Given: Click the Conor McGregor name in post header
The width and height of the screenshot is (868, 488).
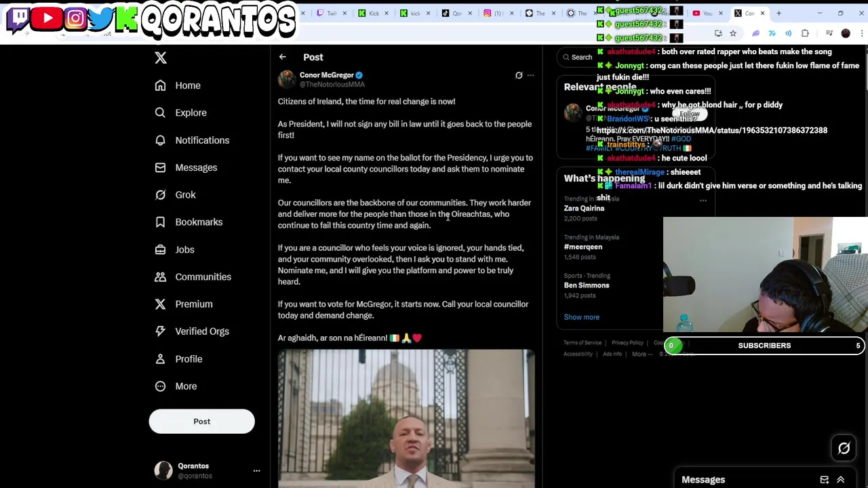Looking at the screenshot, I should point(327,75).
